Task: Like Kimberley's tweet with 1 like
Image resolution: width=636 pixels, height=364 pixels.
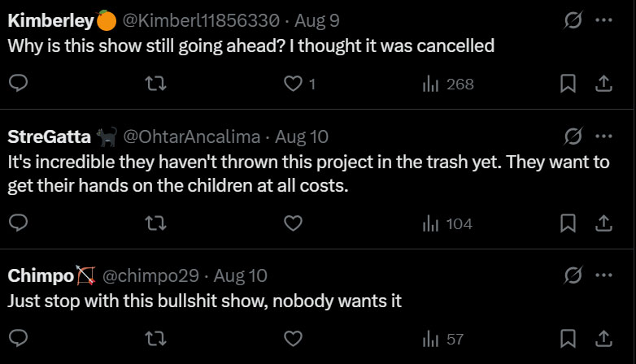Action: [x=292, y=84]
